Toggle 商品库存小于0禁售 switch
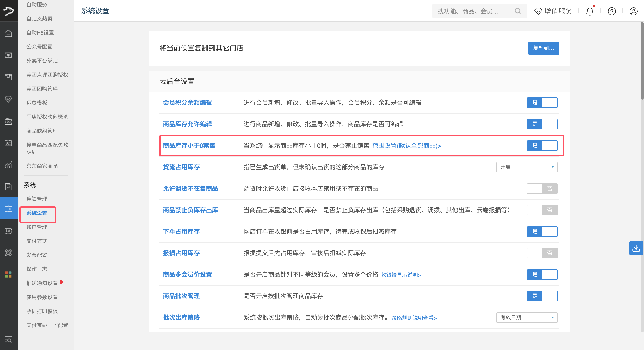 coord(542,146)
